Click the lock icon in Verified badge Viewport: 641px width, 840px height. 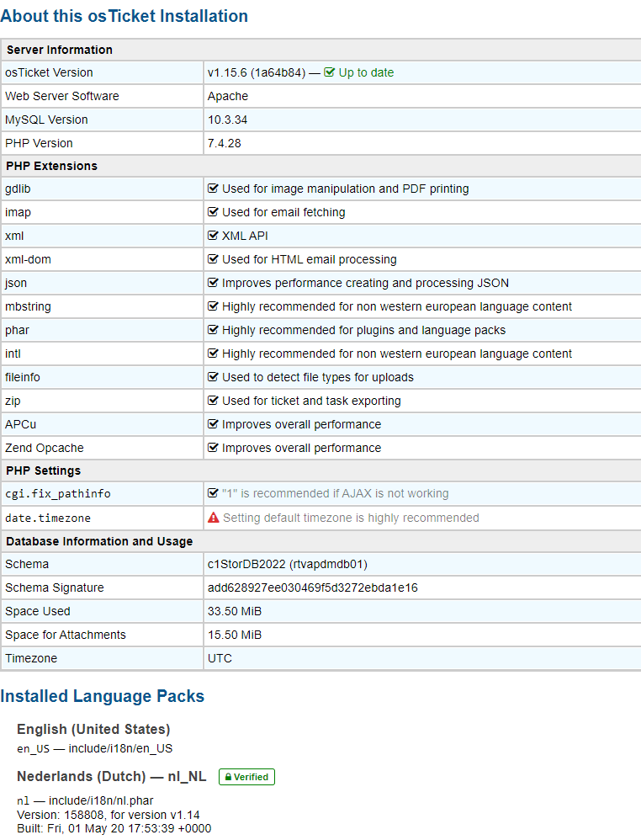tap(228, 777)
